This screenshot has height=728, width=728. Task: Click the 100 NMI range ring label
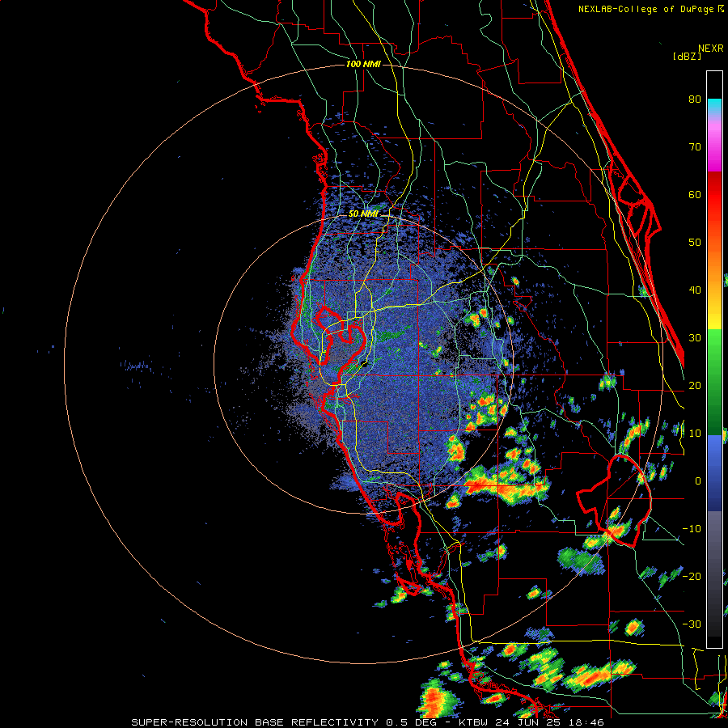pyautogui.click(x=363, y=64)
